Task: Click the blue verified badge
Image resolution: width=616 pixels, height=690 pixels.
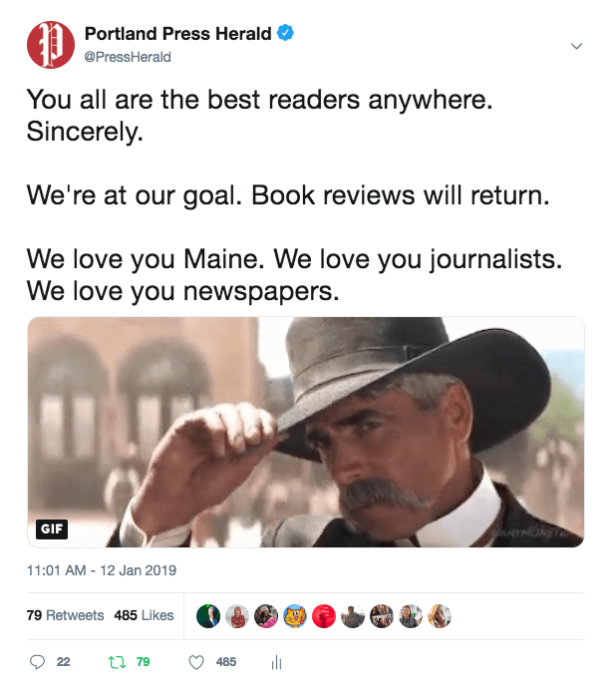Action: [285, 33]
